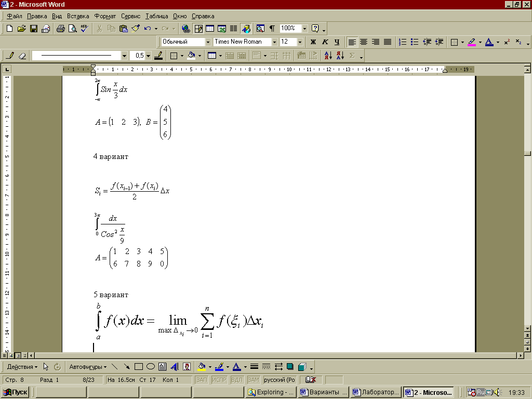Screen dimensions: 532x399
Task: Toggle the Tables and Borders toolbar
Action: coord(198,29)
